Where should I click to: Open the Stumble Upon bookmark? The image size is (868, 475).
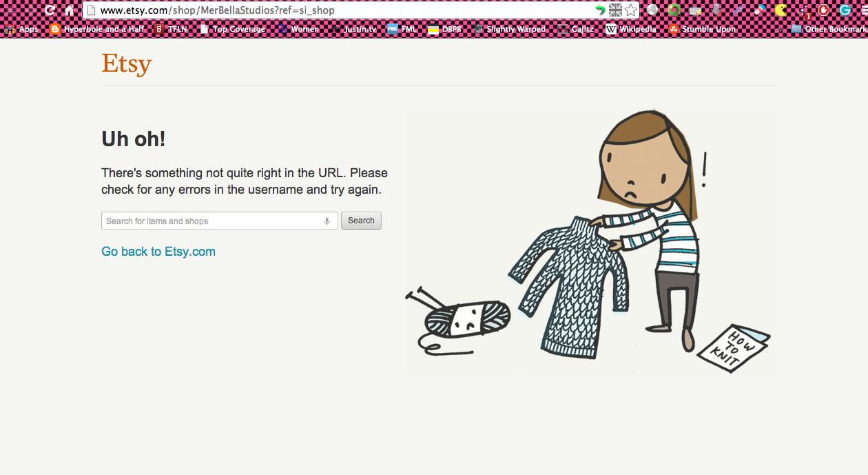[x=702, y=29]
